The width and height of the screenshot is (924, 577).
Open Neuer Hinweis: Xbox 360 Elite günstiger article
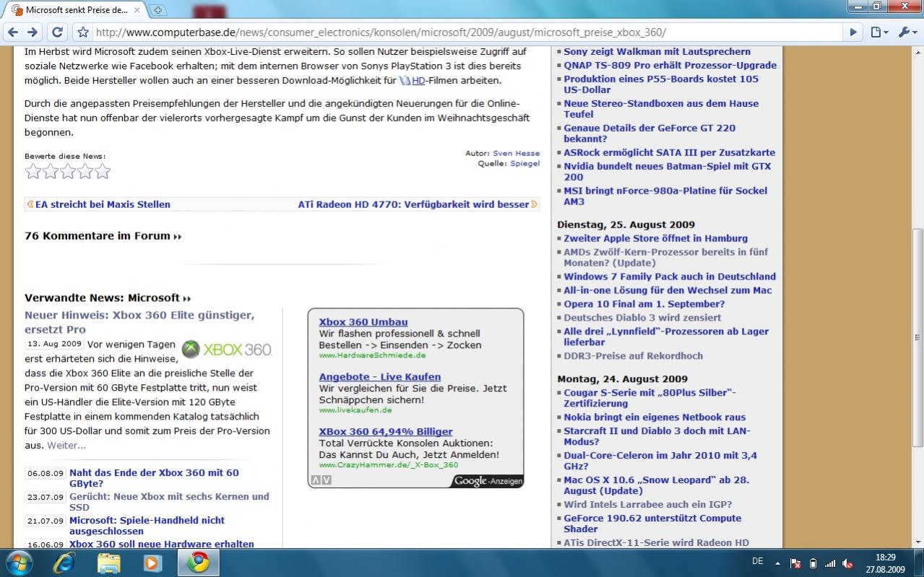139,322
